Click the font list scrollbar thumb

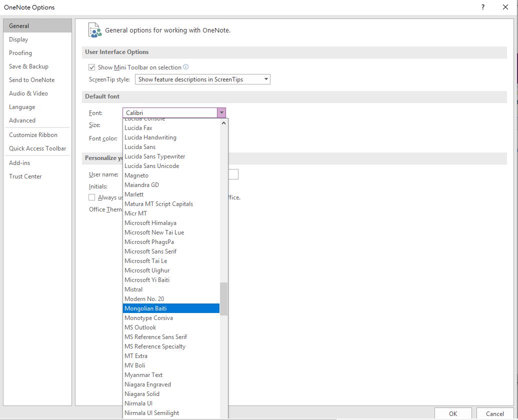click(x=223, y=298)
